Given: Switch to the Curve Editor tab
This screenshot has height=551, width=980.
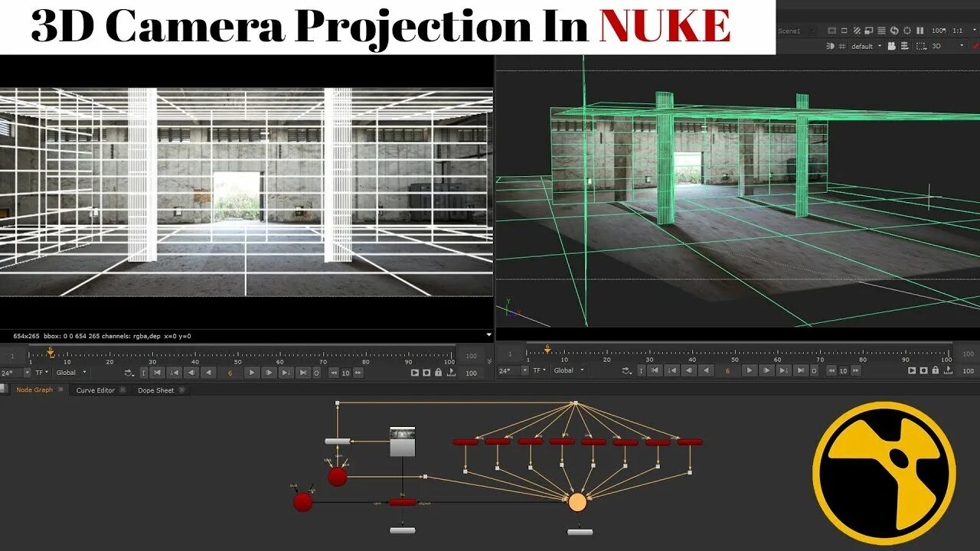Looking at the screenshot, I should (95, 390).
